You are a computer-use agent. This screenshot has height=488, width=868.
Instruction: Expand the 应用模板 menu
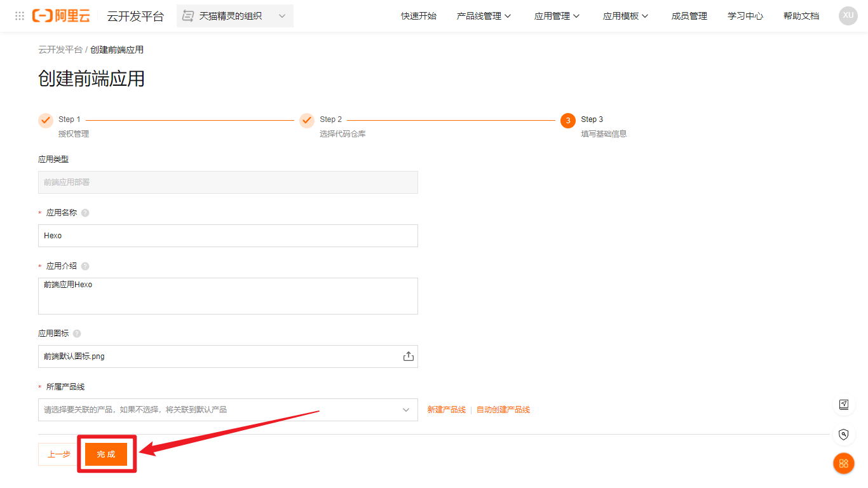tap(625, 16)
